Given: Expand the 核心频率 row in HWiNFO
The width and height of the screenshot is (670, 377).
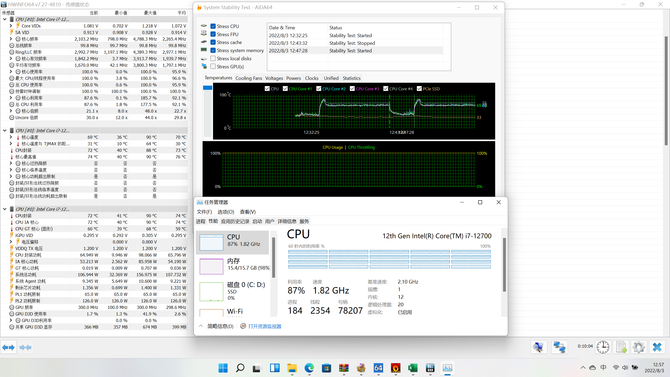Looking at the screenshot, I should [x=11, y=39].
